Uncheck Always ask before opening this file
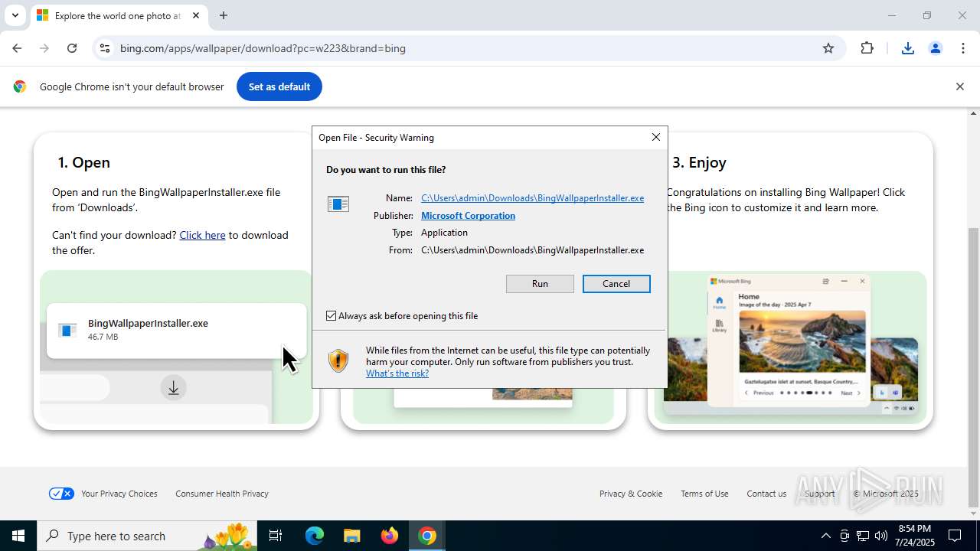980x551 pixels. 332,315
